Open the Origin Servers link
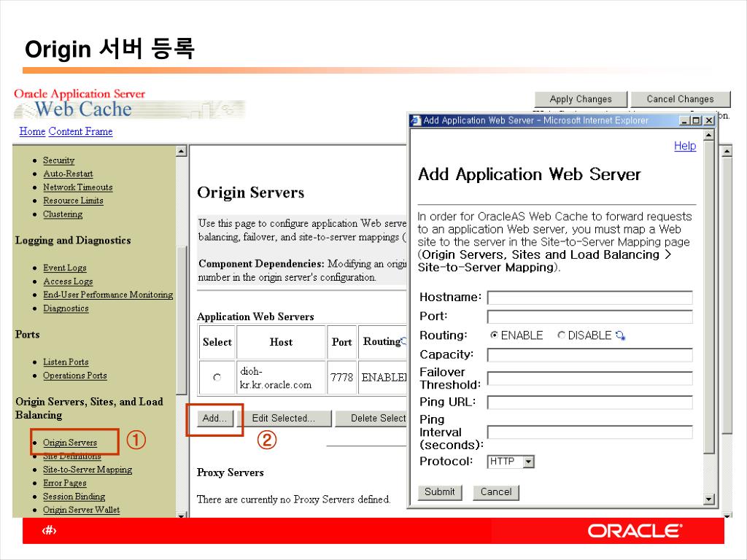Viewport: 747px width, 560px height. pyautogui.click(x=69, y=443)
